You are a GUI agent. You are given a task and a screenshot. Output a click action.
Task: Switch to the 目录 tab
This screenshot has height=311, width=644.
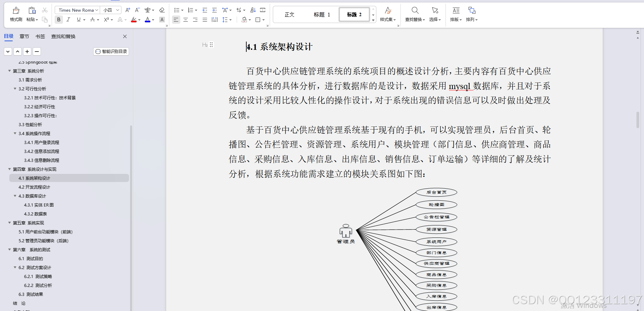[x=9, y=36]
